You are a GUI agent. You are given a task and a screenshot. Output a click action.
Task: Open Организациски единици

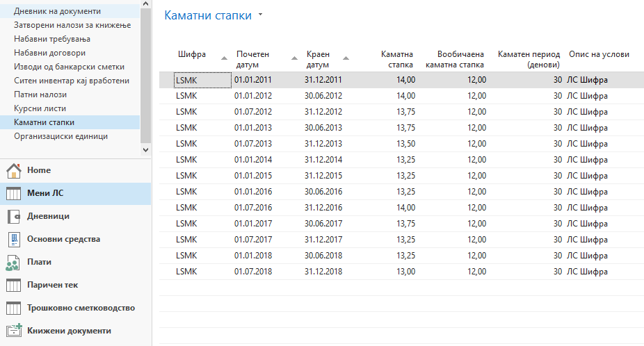coord(61,136)
